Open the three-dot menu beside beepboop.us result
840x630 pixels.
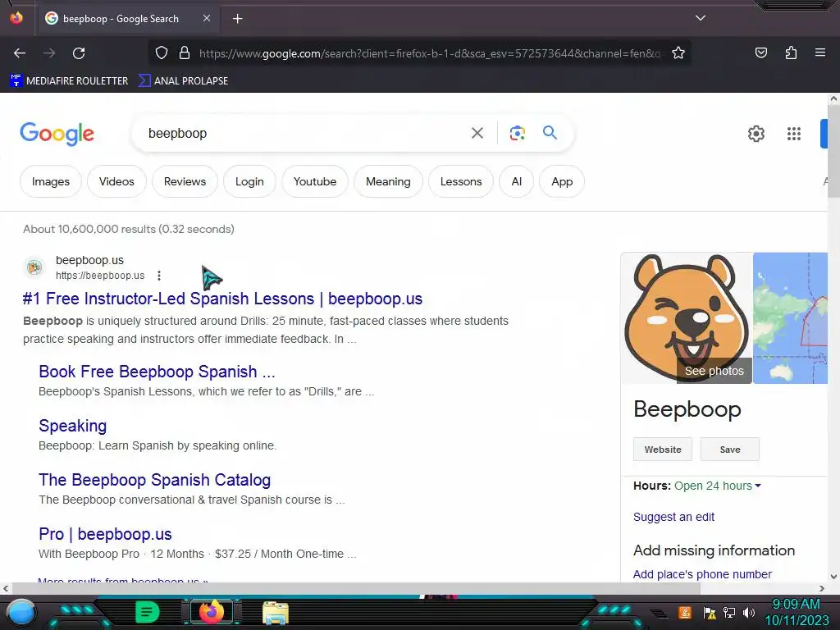click(159, 276)
